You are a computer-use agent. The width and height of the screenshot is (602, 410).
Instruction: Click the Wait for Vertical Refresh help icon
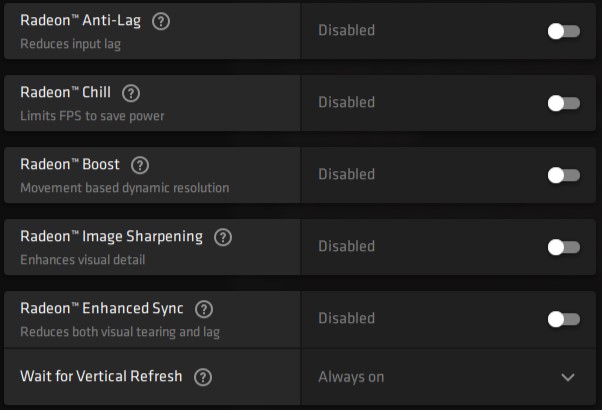[203, 377]
